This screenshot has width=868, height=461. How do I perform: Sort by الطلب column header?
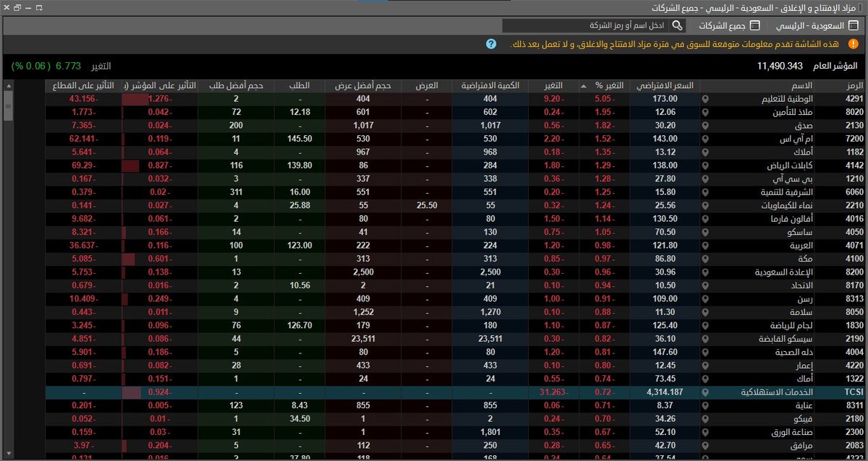tap(299, 86)
